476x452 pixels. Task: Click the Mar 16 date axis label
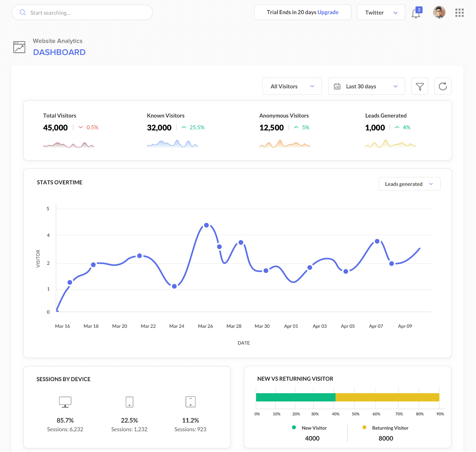click(x=63, y=326)
